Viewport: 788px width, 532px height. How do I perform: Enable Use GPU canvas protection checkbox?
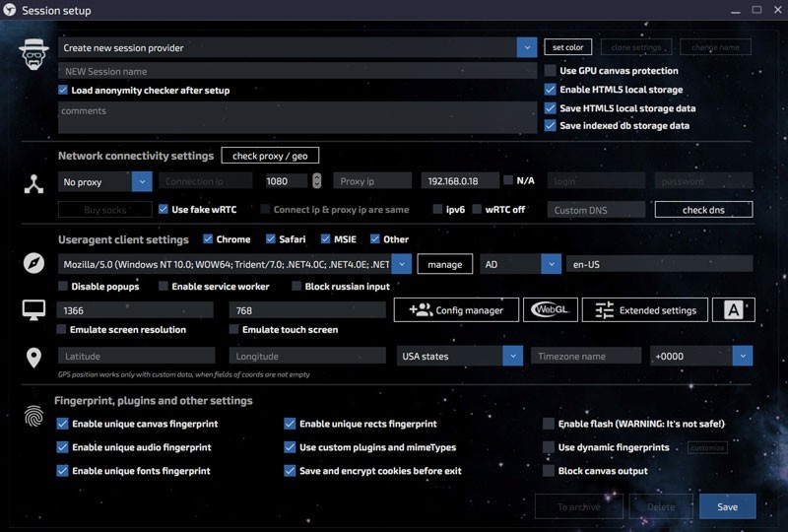click(552, 71)
